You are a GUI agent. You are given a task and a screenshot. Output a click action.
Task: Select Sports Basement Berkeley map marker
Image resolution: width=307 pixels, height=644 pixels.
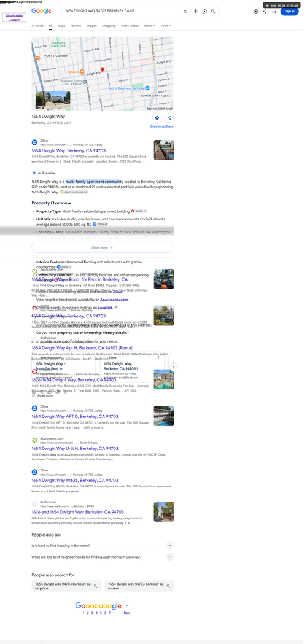(147, 88)
